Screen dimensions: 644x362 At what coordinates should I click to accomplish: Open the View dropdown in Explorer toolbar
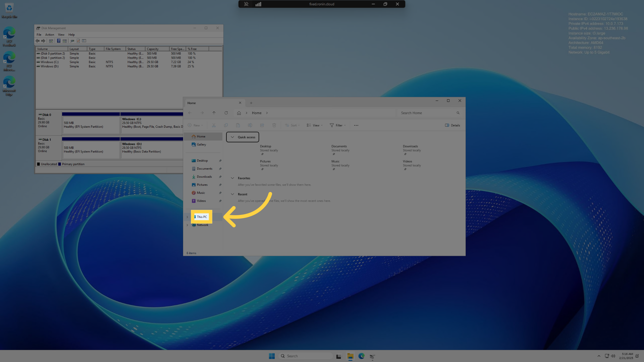pyautogui.click(x=315, y=125)
